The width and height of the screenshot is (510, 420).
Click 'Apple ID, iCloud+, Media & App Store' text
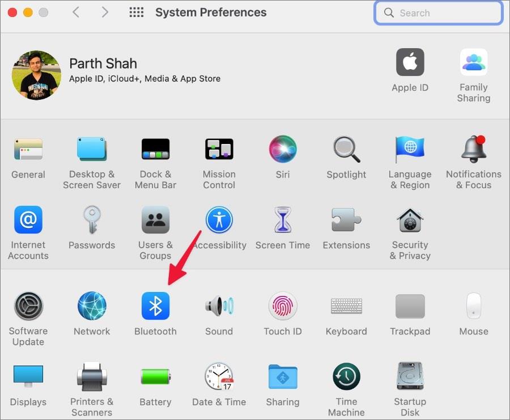pos(144,79)
